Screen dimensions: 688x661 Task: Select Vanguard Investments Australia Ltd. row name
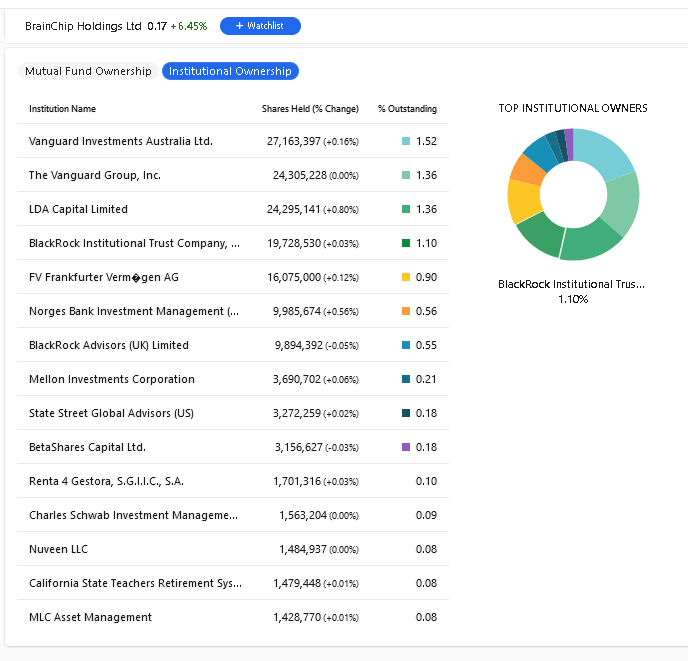(121, 141)
